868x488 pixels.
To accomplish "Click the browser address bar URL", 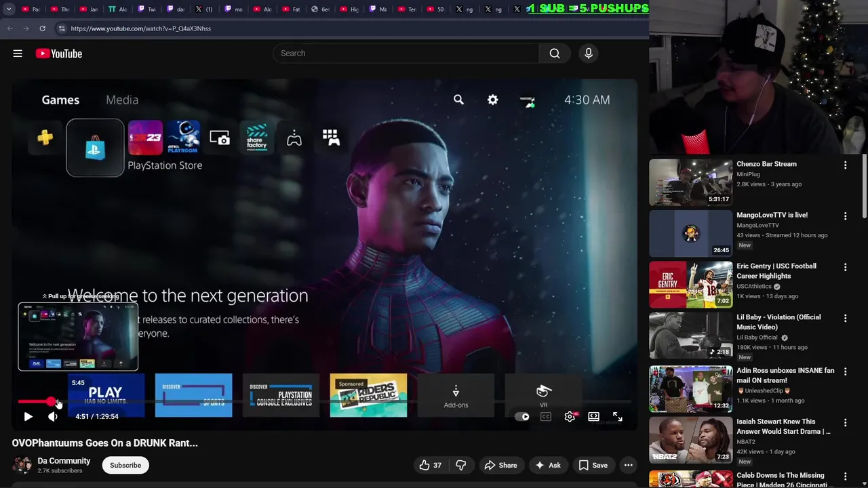I will (141, 28).
